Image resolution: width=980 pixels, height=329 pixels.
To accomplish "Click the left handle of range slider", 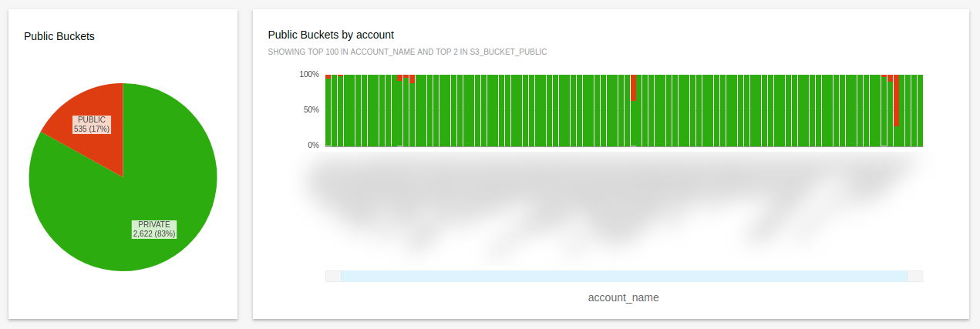I will click(333, 276).
